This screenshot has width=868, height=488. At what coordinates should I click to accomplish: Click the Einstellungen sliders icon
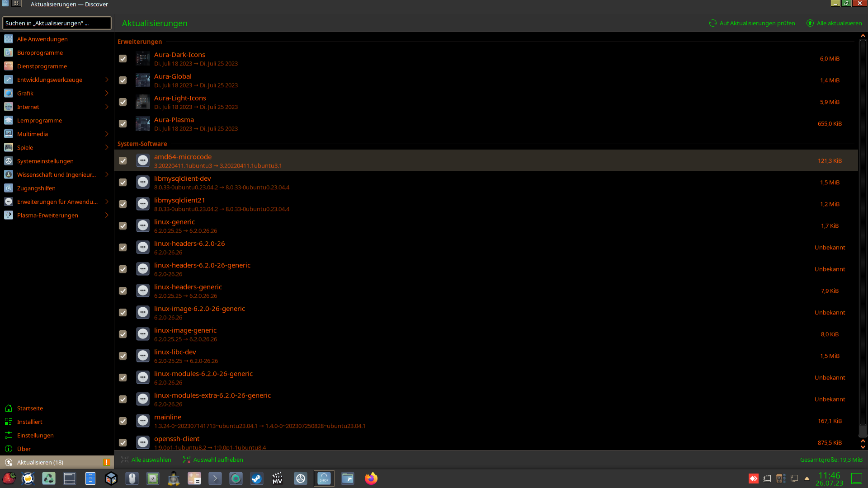9,435
